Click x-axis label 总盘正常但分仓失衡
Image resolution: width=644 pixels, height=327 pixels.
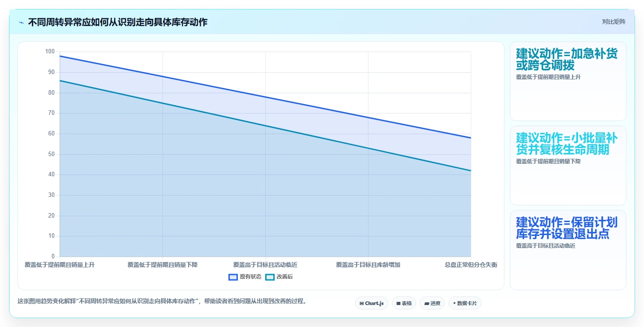tap(471, 265)
